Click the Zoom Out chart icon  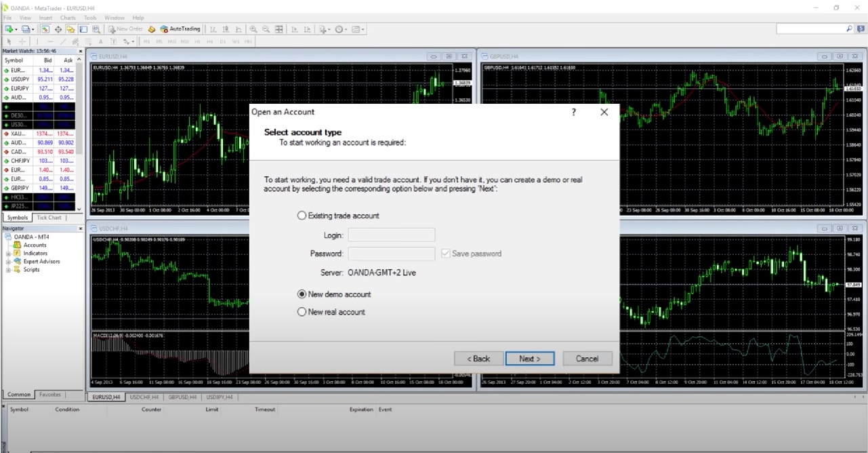tap(266, 29)
